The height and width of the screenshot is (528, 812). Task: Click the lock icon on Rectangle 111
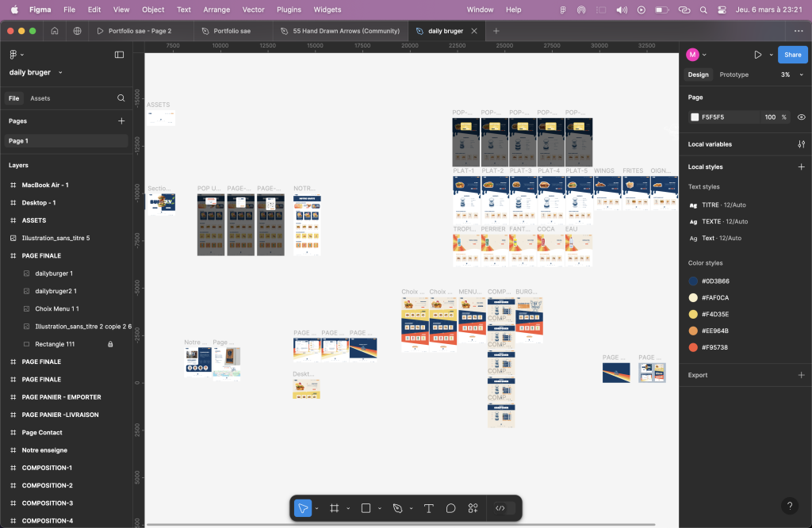[x=110, y=344]
